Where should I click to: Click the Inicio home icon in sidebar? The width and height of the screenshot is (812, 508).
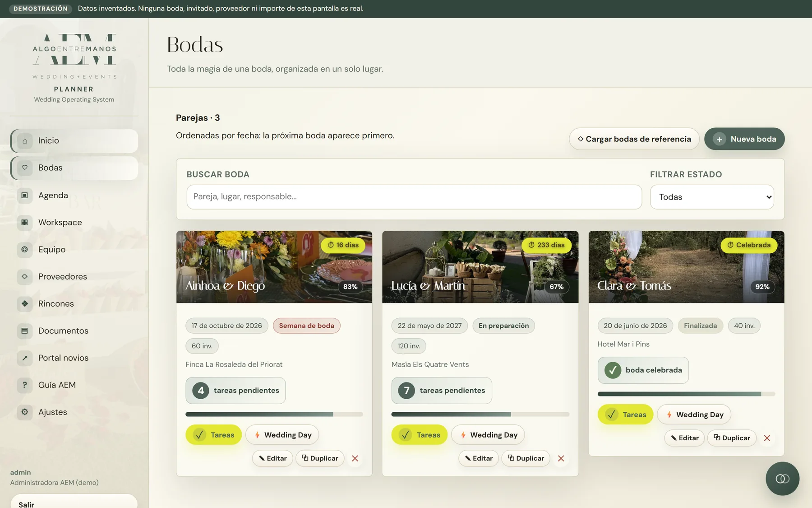click(25, 141)
